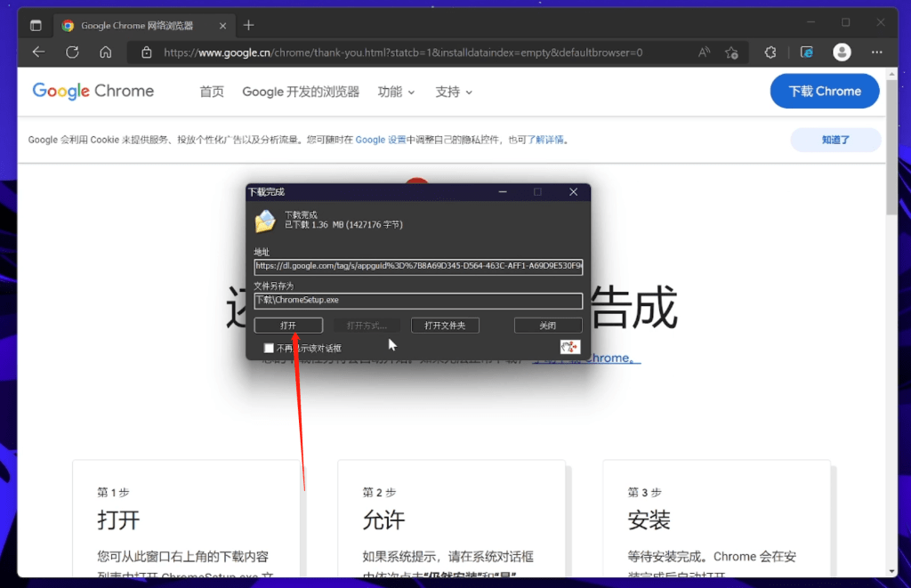Reload the page with refresh icon

(72, 52)
